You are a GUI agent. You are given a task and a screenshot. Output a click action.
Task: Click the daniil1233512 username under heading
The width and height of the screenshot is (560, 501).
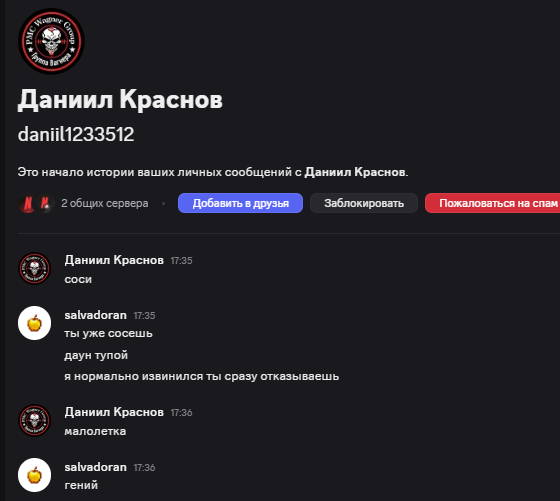click(x=76, y=135)
